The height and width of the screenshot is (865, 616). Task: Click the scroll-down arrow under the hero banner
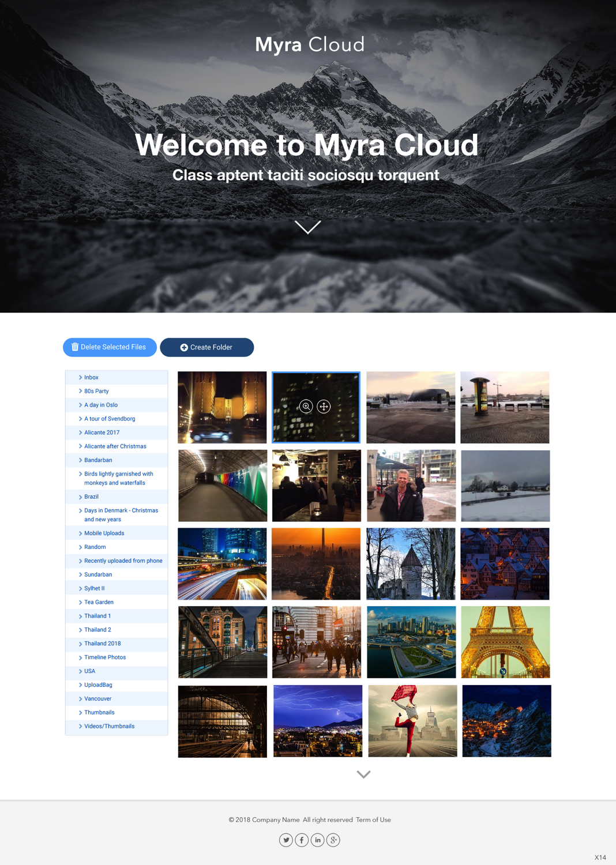point(307,228)
